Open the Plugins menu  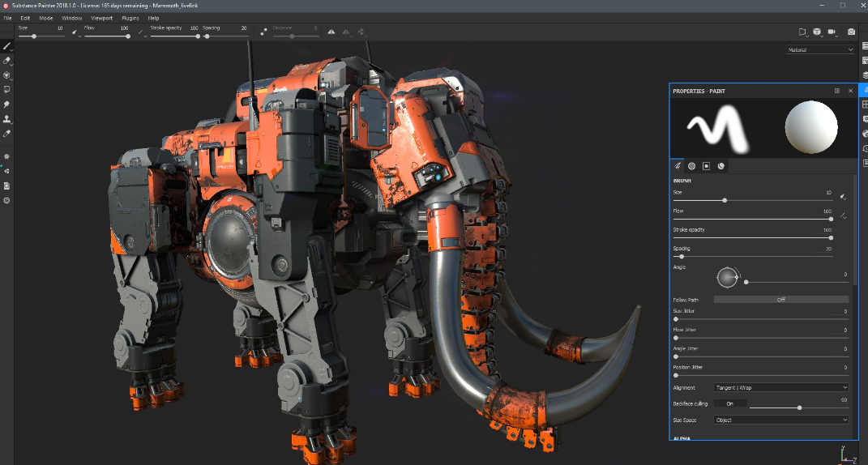(130, 17)
